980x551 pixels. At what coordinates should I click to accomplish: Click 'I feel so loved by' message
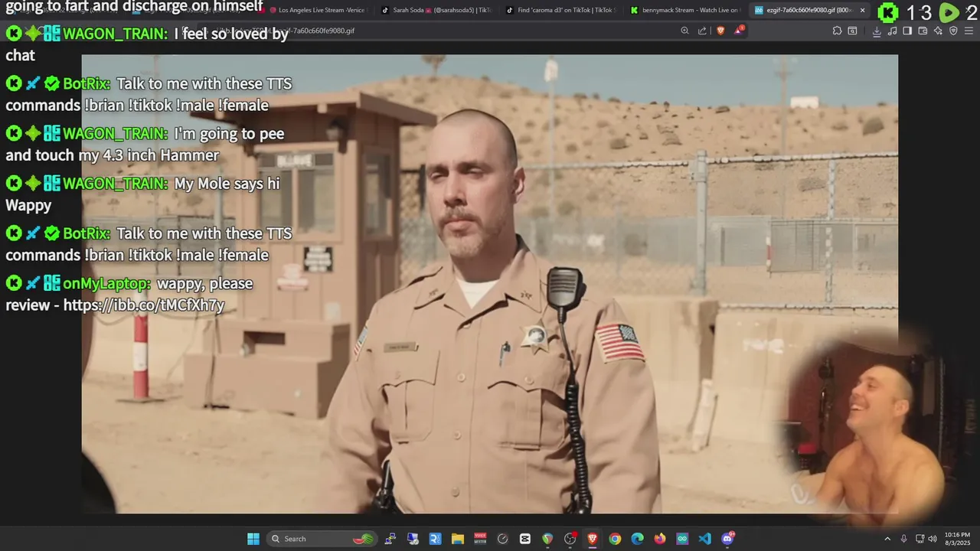pyautogui.click(x=231, y=34)
